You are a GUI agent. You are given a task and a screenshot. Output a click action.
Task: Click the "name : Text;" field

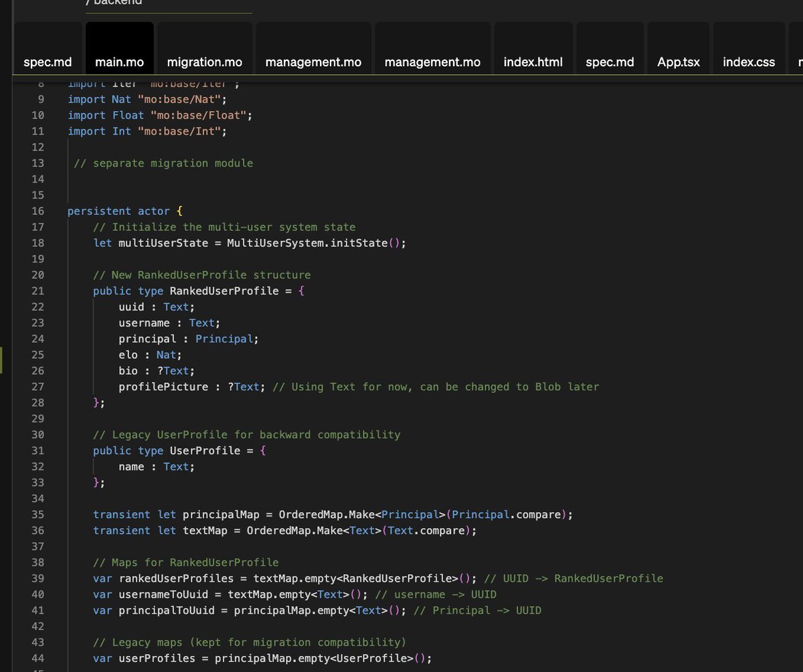[157, 467]
